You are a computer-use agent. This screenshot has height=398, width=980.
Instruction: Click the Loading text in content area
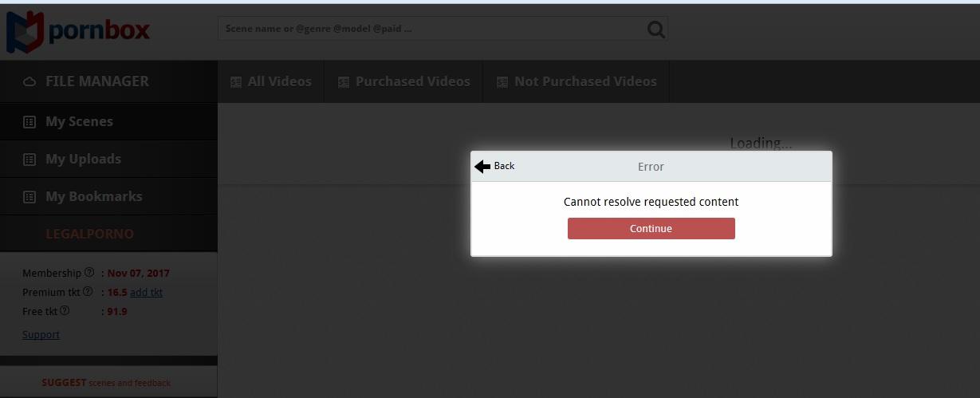click(x=761, y=144)
